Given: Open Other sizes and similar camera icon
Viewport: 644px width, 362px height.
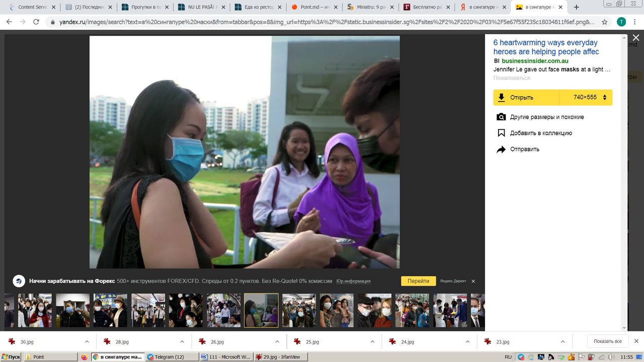Looking at the screenshot, I should (501, 117).
